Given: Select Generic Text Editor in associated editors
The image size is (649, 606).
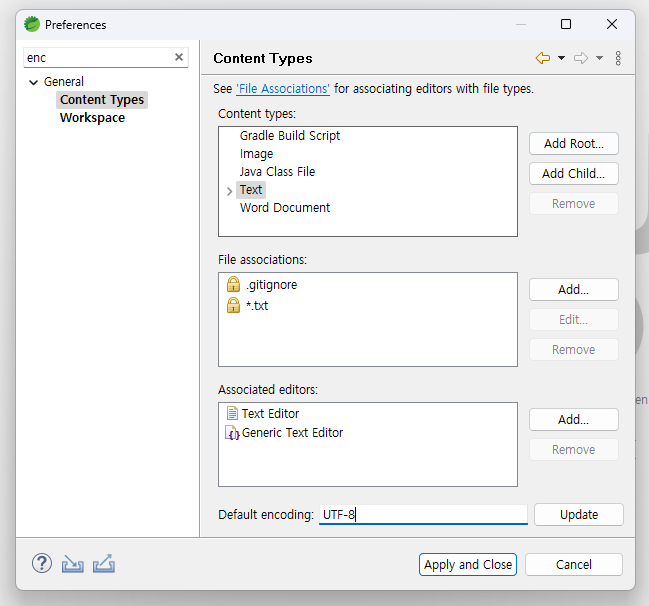Looking at the screenshot, I should [292, 433].
